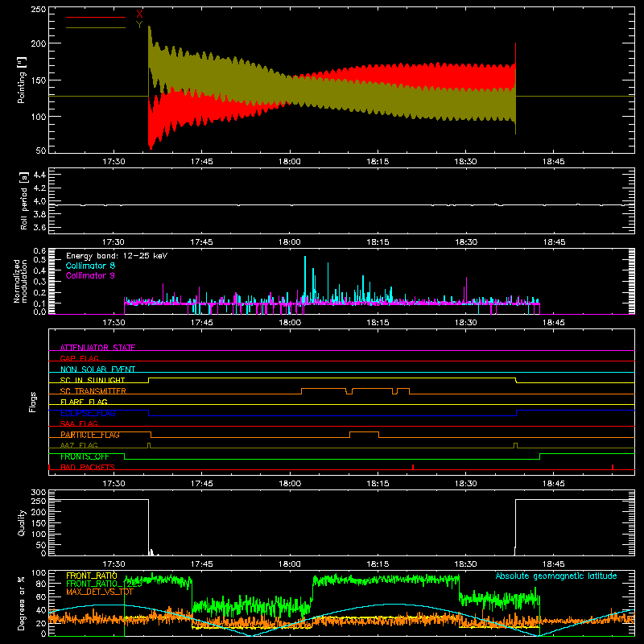Select 'Energy band: 12-25 keV' text
The image size is (644, 644).
pos(117,256)
